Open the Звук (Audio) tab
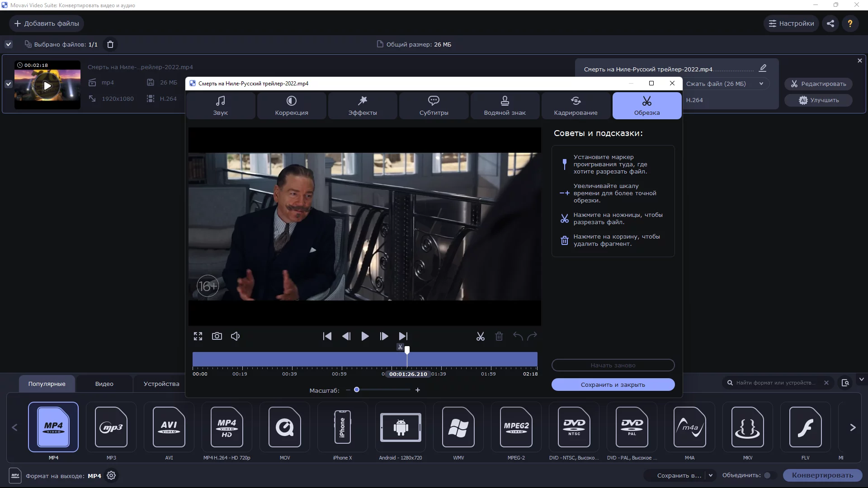Image resolution: width=868 pixels, height=488 pixels. [x=221, y=106]
